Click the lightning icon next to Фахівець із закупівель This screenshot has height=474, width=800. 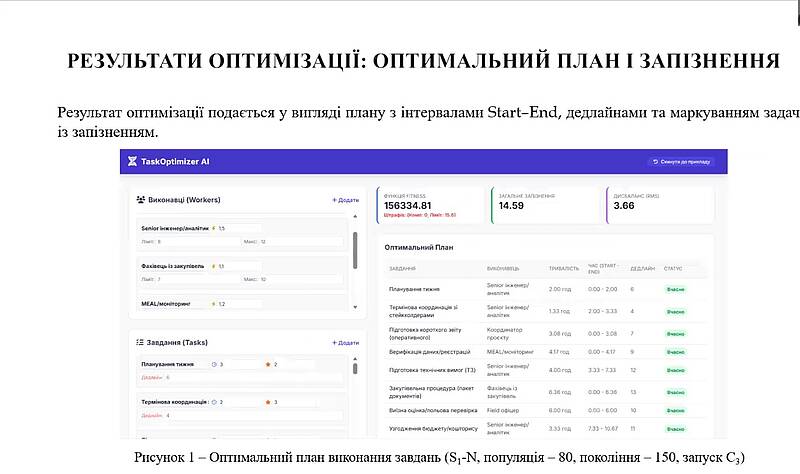click(213, 266)
